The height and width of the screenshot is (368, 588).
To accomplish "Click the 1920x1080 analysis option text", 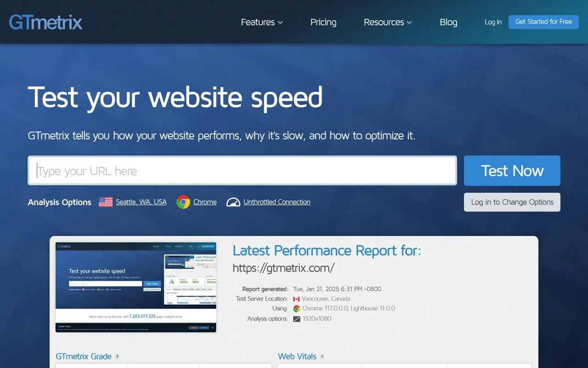I will pos(317,319).
